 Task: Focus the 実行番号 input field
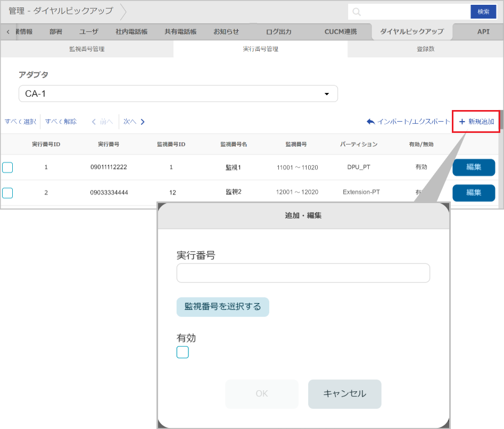303,273
